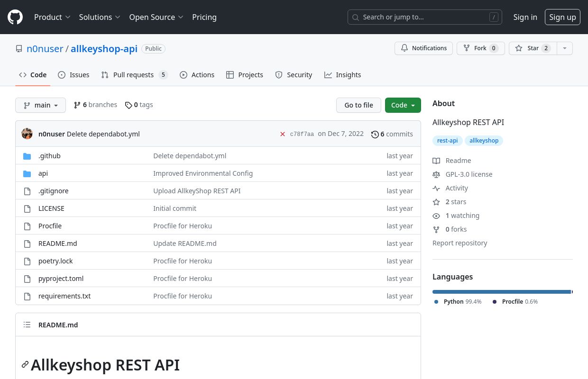Click the history clock icon by commits
Viewport: 588px width, 379px height.
click(375, 134)
